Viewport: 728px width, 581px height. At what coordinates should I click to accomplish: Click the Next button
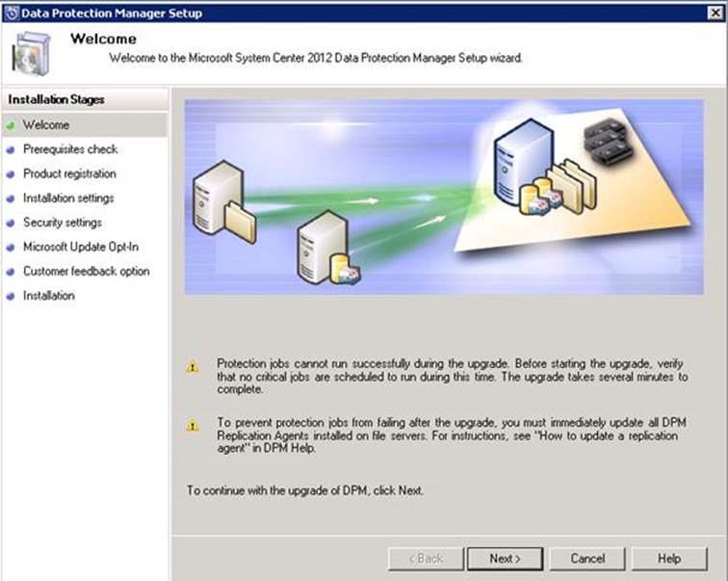pos(506,558)
